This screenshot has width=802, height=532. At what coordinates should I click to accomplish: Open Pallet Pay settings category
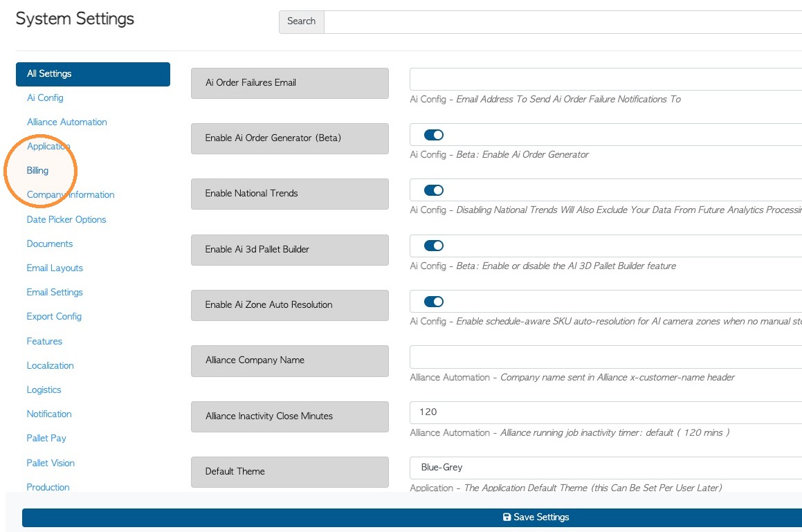pos(46,438)
